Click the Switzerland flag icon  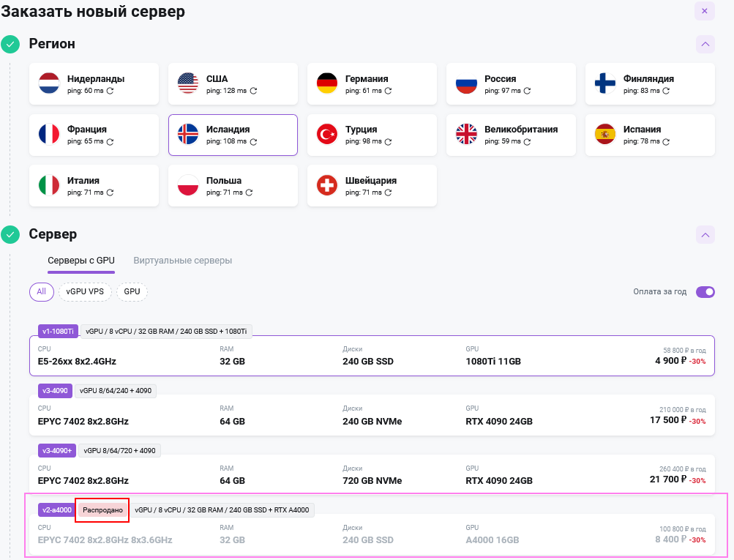[x=326, y=185]
